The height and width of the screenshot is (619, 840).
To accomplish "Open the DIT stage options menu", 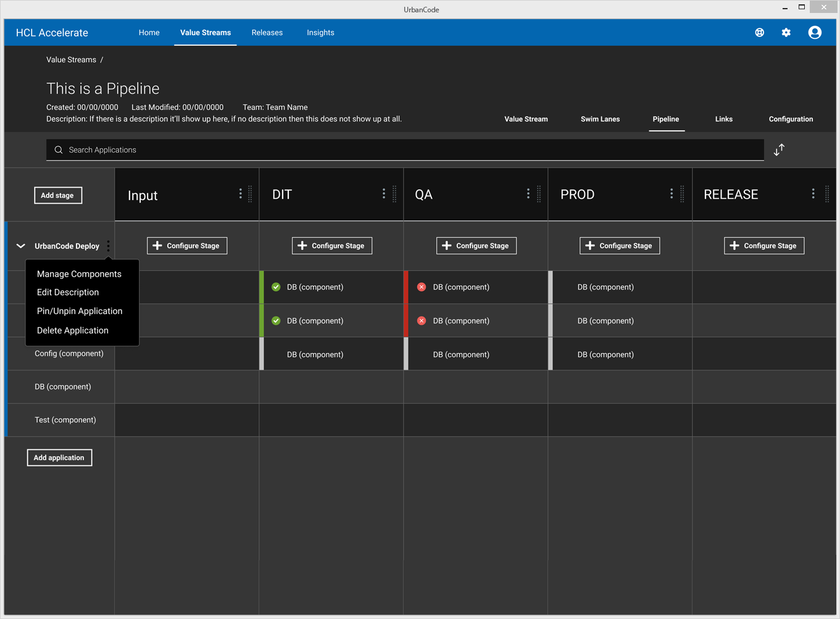I will pyautogui.click(x=384, y=194).
